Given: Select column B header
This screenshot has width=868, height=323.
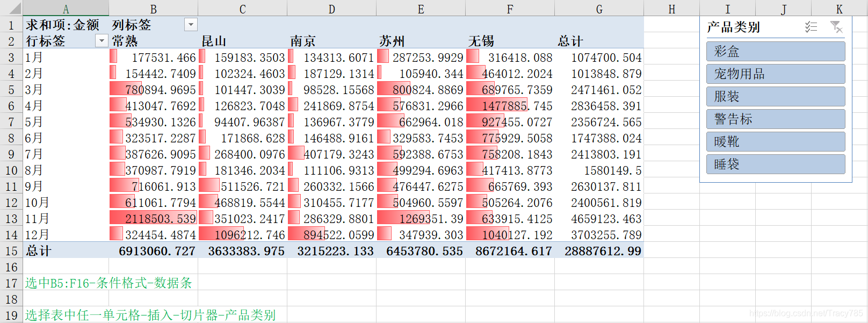Looking at the screenshot, I should tap(154, 9).
